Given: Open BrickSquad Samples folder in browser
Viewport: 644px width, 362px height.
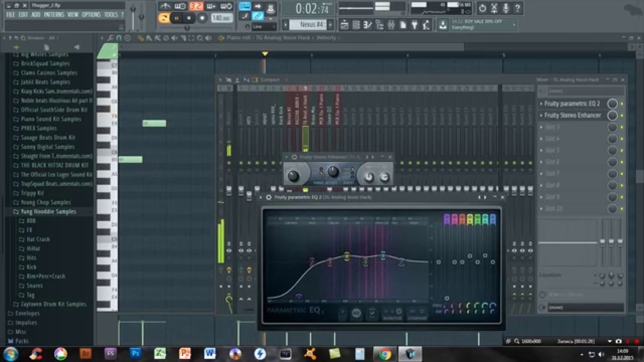Looking at the screenshot, I should coord(45,63).
